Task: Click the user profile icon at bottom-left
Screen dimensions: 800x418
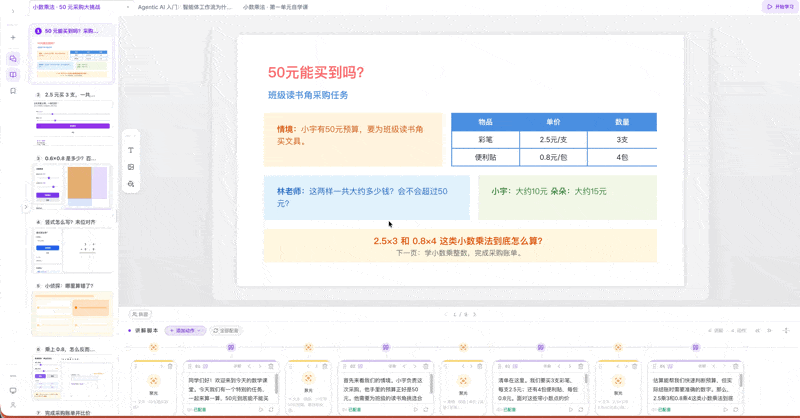Action: tap(13, 405)
